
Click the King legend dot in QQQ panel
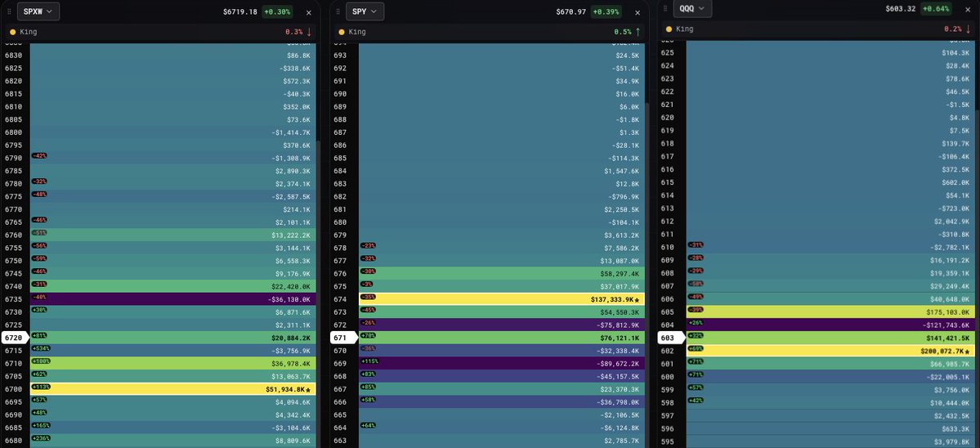669,29
